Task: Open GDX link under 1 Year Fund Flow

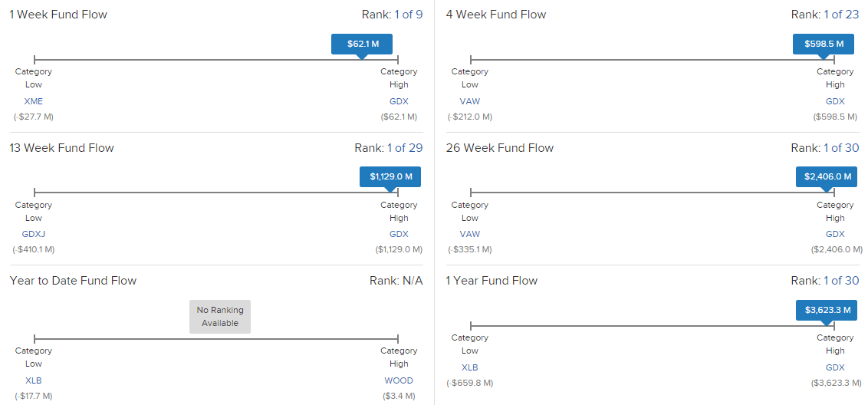Action: point(835,367)
